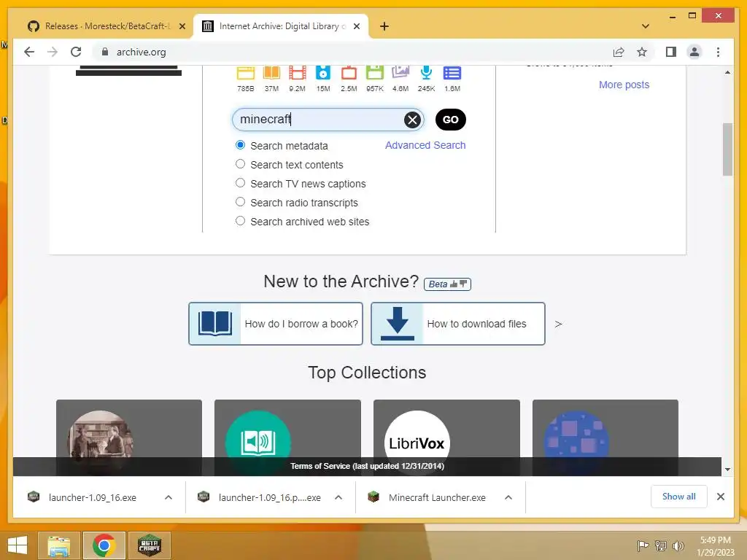Dismiss the downloads bar

(x=720, y=497)
